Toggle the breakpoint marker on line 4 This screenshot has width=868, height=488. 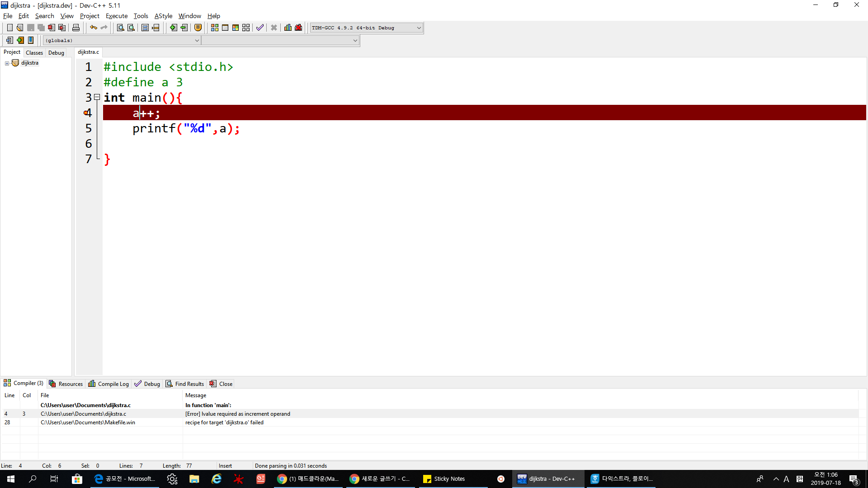[86, 113]
